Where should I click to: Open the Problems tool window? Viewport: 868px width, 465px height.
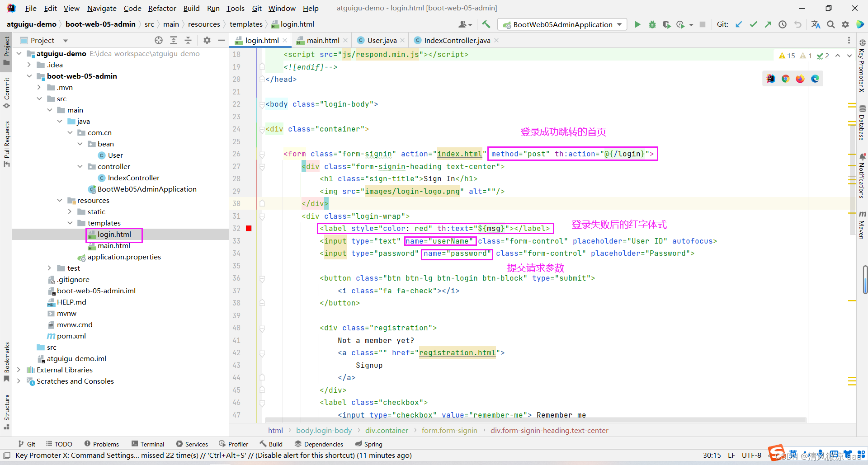(102, 444)
